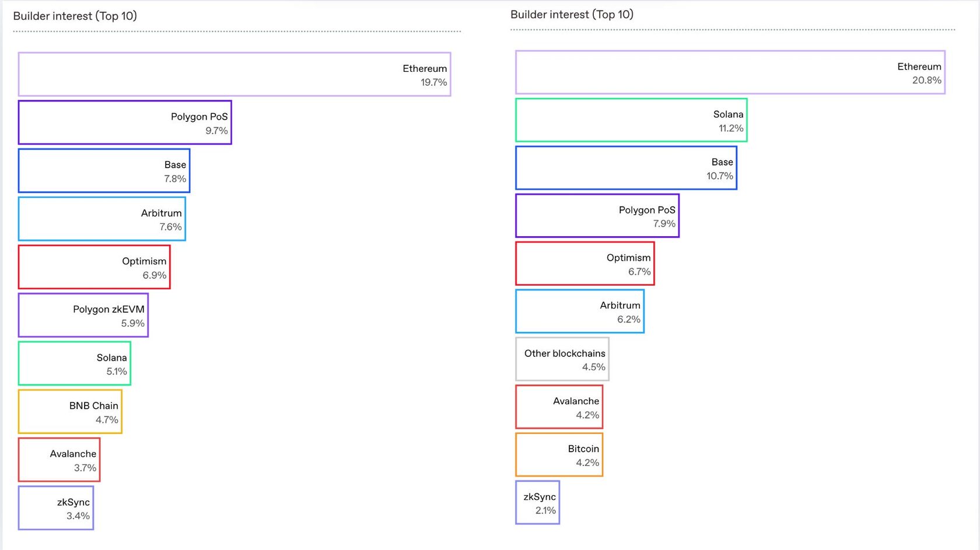Select the Bitcoin 4.2% bar
The image size is (980, 550).
[x=559, y=455]
